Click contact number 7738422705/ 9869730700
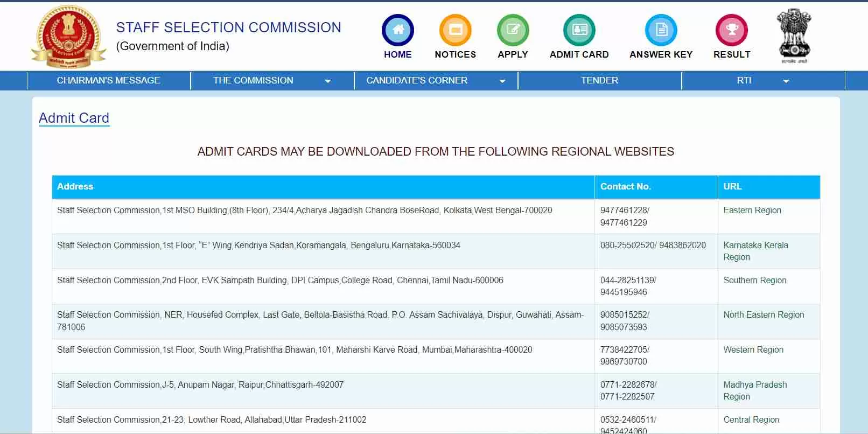Screen dimensions: 868x434 [x=625, y=356]
